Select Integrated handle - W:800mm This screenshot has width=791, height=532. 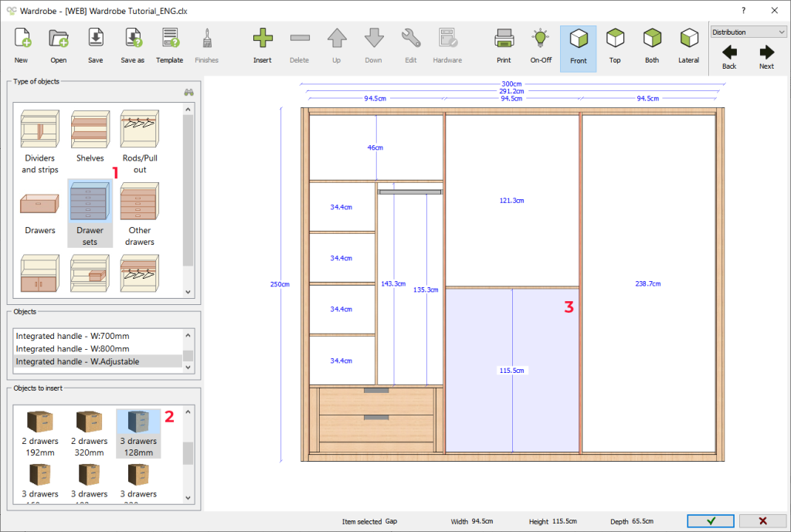tap(97, 348)
